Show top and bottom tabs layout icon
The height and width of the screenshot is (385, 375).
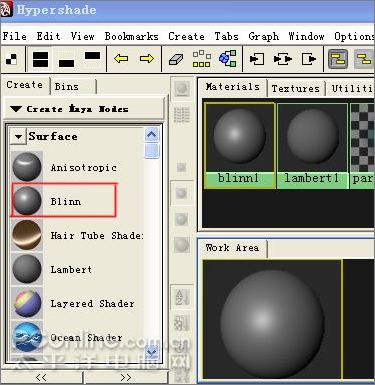click(41, 59)
